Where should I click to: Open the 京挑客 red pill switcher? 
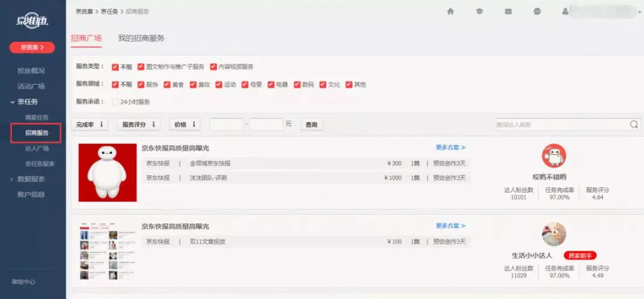click(32, 48)
